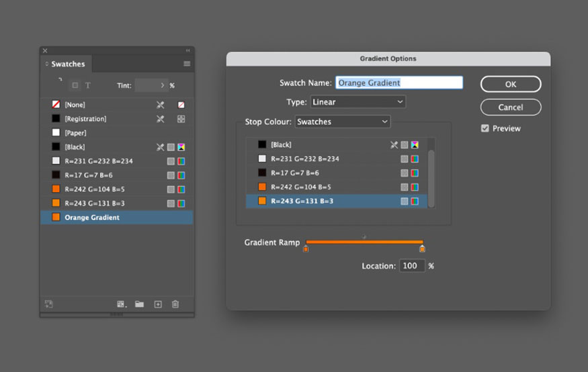This screenshot has width=588, height=372.
Task: Select R=231 G=232 B=234 in Swatches panel
Action: [x=117, y=161]
